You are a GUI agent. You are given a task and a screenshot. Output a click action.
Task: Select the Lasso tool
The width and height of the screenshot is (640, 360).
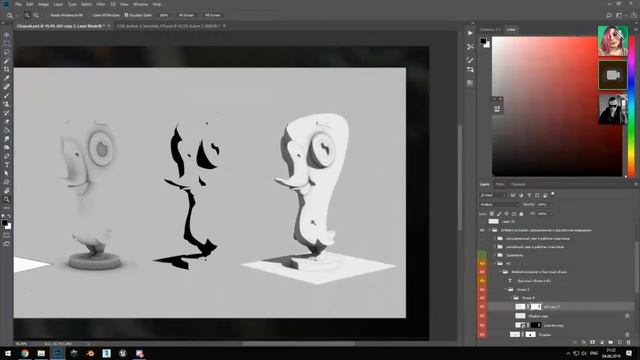pos(7,52)
